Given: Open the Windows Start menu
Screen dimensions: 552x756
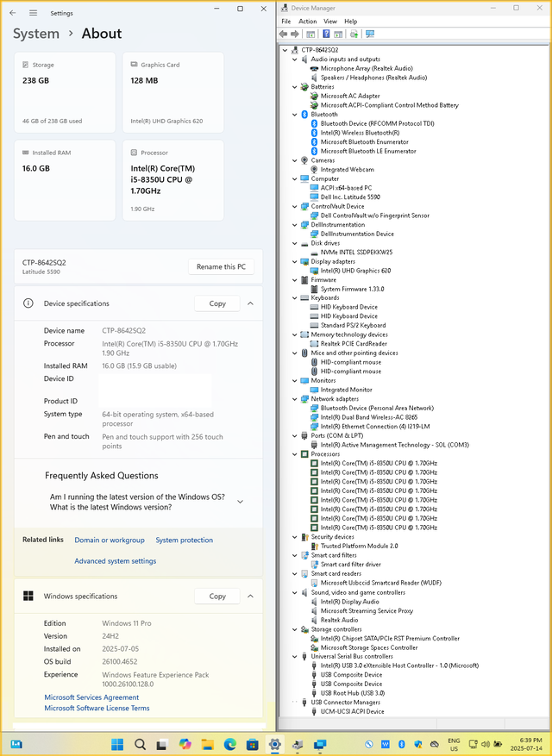Looking at the screenshot, I should [x=117, y=744].
